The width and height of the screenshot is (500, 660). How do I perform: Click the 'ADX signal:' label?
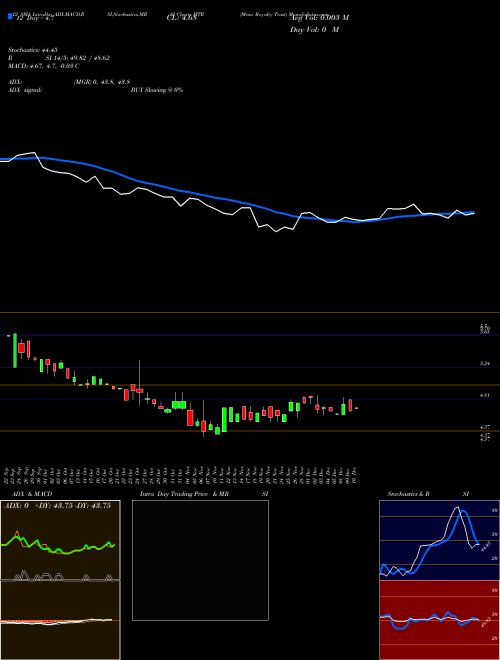25,90
